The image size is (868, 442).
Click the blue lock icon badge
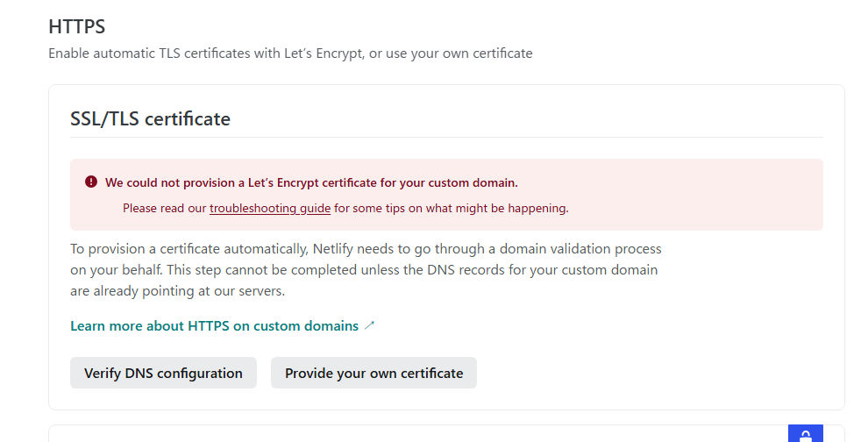[805, 434]
